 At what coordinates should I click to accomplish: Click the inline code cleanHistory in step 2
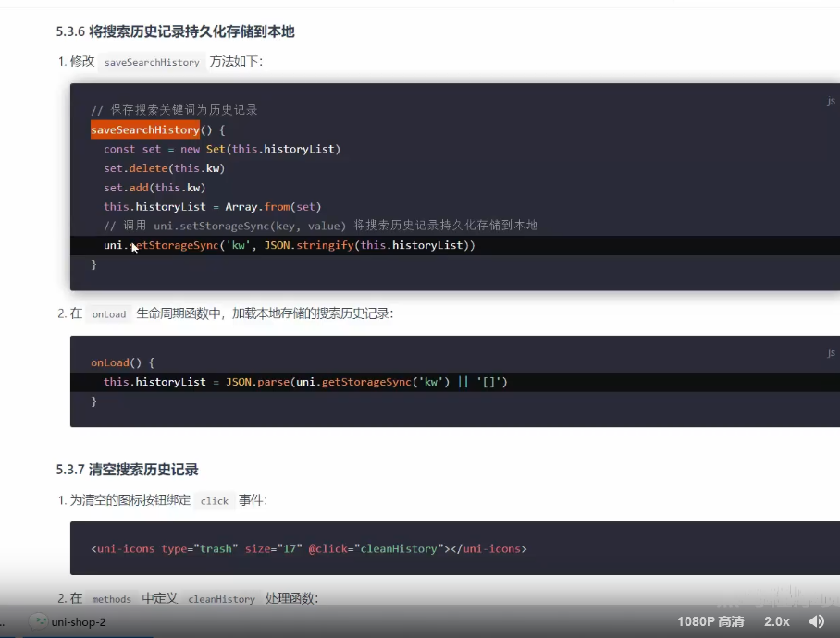pyautogui.click(x=221, y=599)
